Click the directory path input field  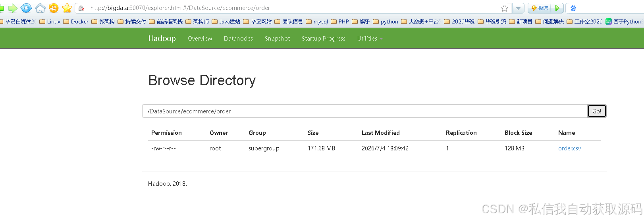pos(365,111)
